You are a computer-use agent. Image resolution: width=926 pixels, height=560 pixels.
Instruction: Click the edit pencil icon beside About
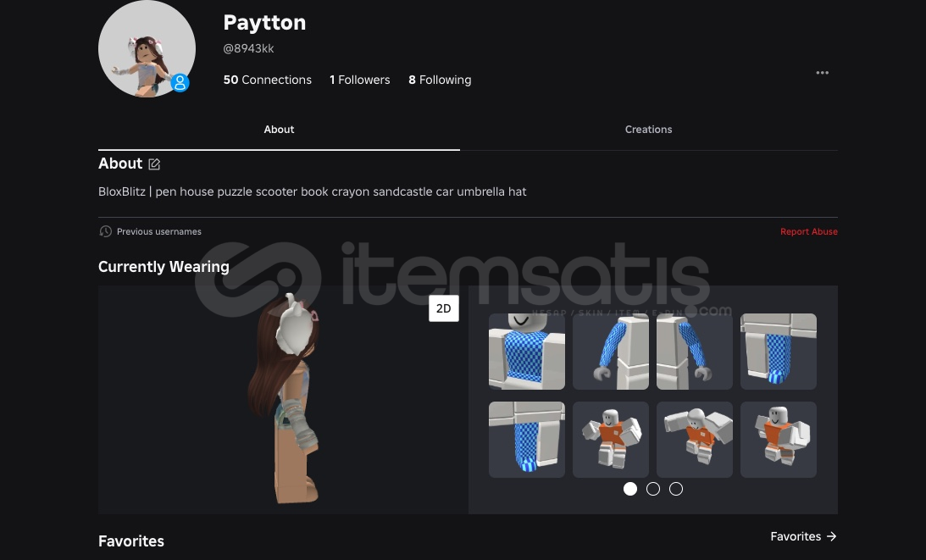coord(154,164)
